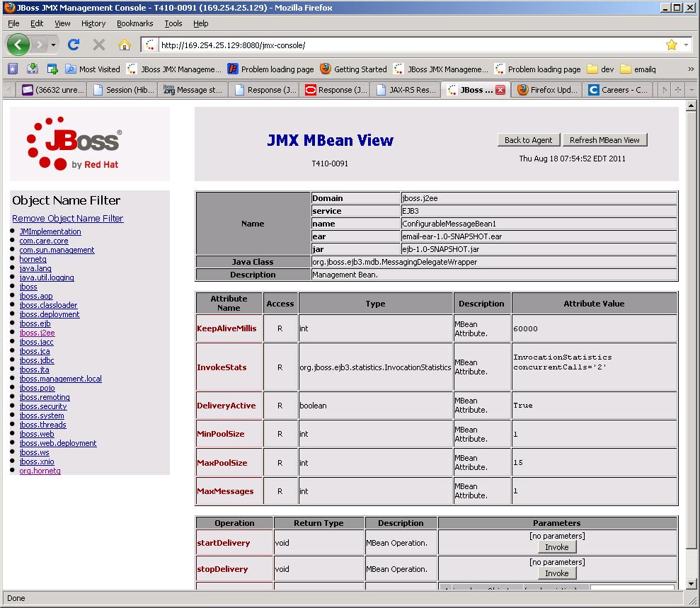Switch to the Message st... tab

[x=193, y=90]
